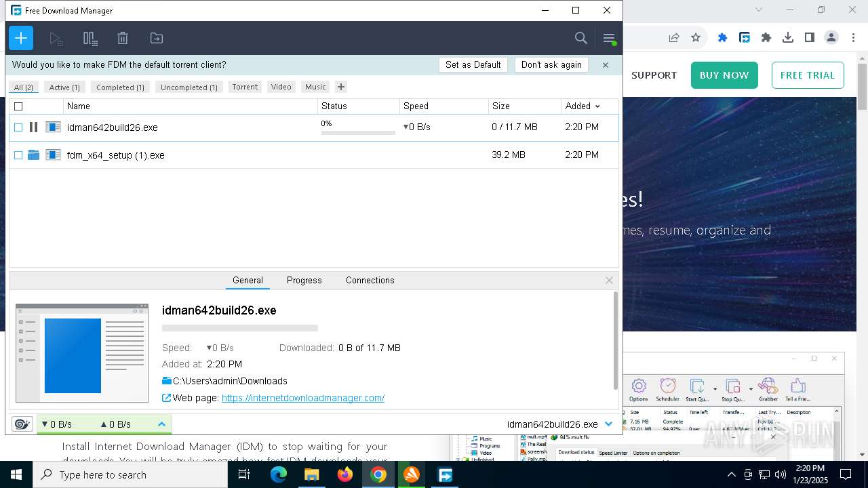Toggle the select-all downloads checkbox
Viewport: 868px width, 488px height.
(18, 106)
